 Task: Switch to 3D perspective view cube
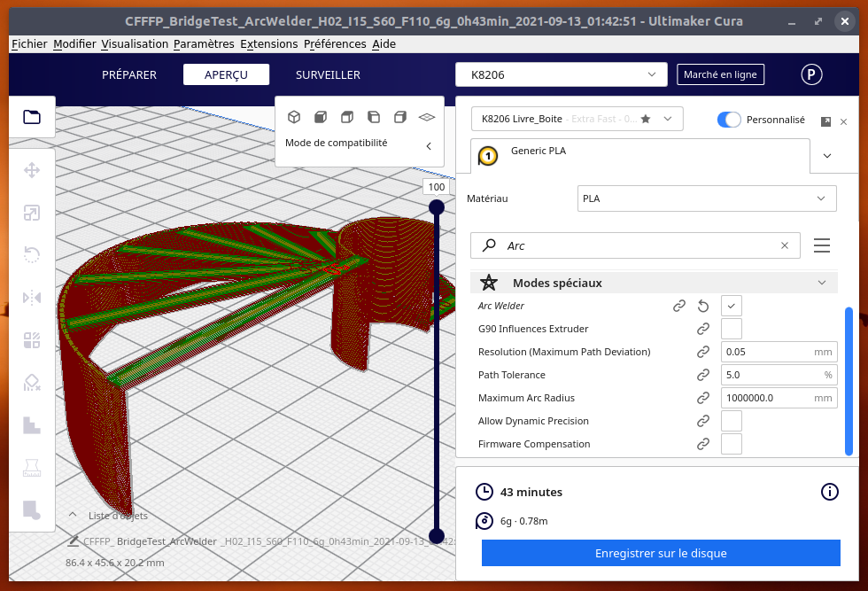tap(294, 117)
